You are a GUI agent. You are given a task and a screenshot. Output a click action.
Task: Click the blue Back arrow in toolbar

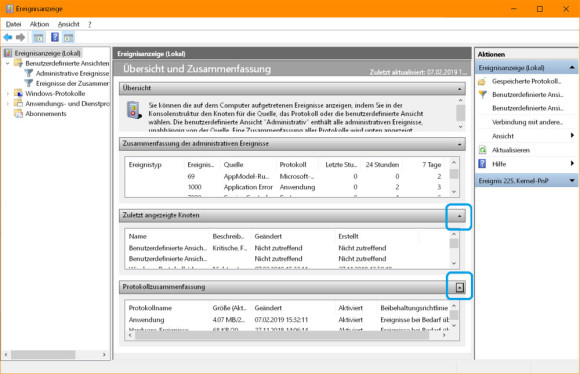7,37
